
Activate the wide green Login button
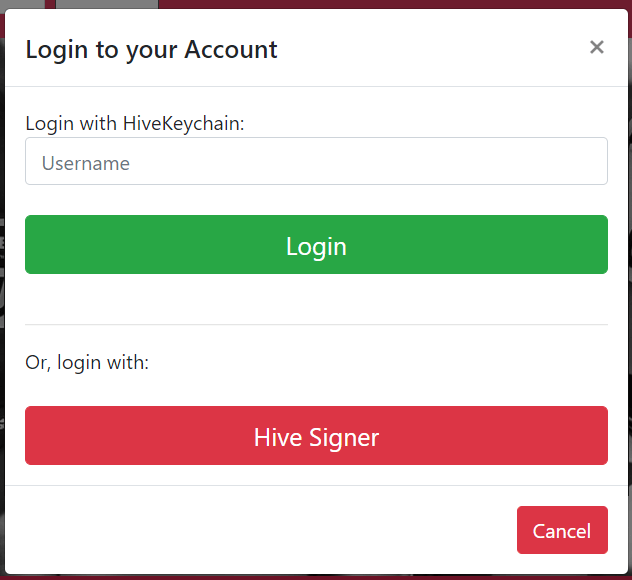point(316,245)
